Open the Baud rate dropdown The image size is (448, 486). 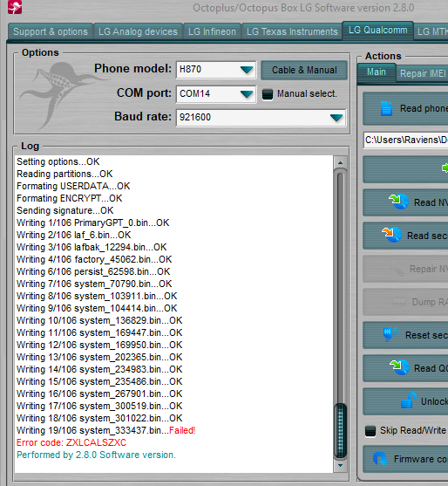336,118
